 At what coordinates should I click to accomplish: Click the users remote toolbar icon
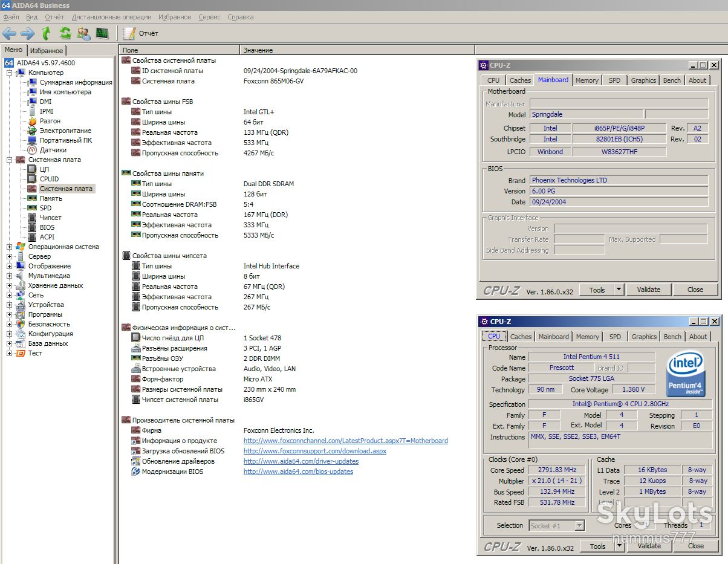click(83, 33)
